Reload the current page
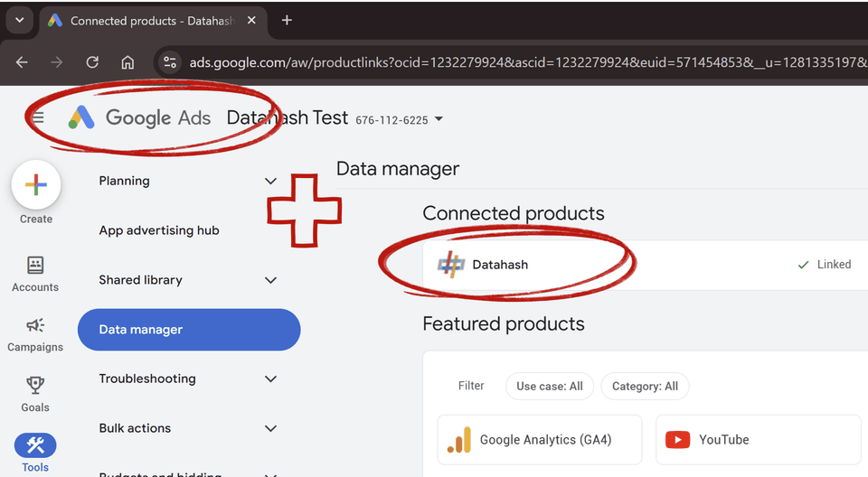The image size is (868, 477). coord(92,62)
